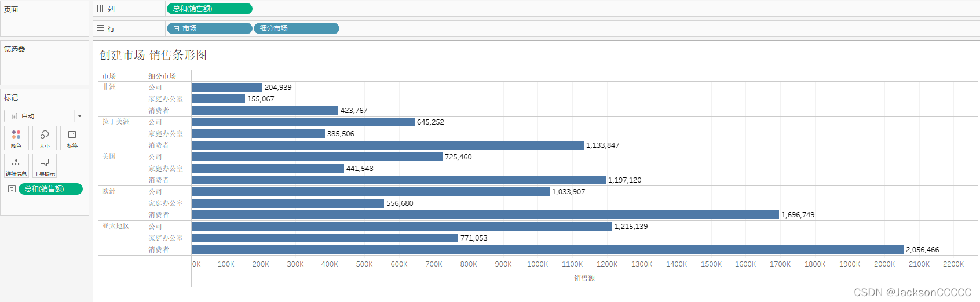The image size is (980, 302).
Task: Click the 筛选器 filters shelf
Action: [x=45, y=63]
